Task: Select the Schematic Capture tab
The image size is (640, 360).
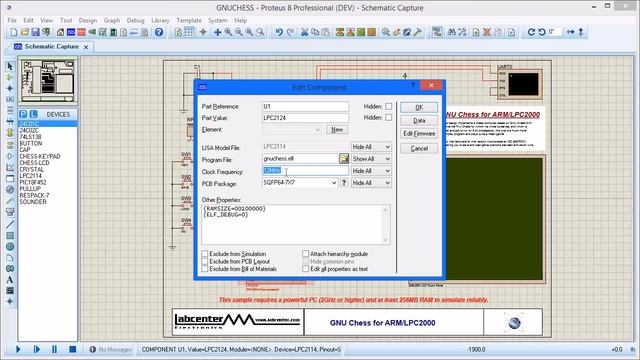Action: coord(51,47)
